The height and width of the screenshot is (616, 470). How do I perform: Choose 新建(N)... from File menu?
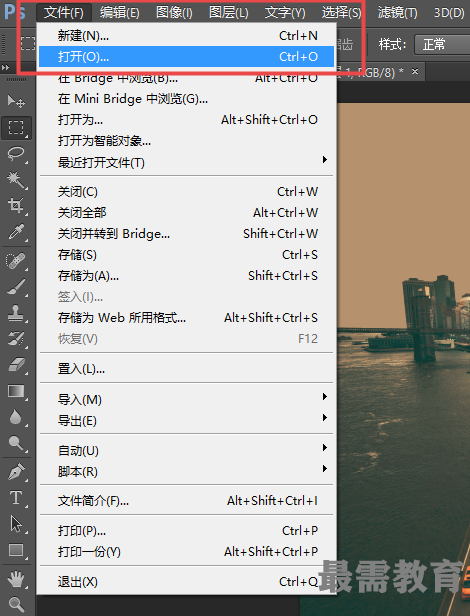185,35
